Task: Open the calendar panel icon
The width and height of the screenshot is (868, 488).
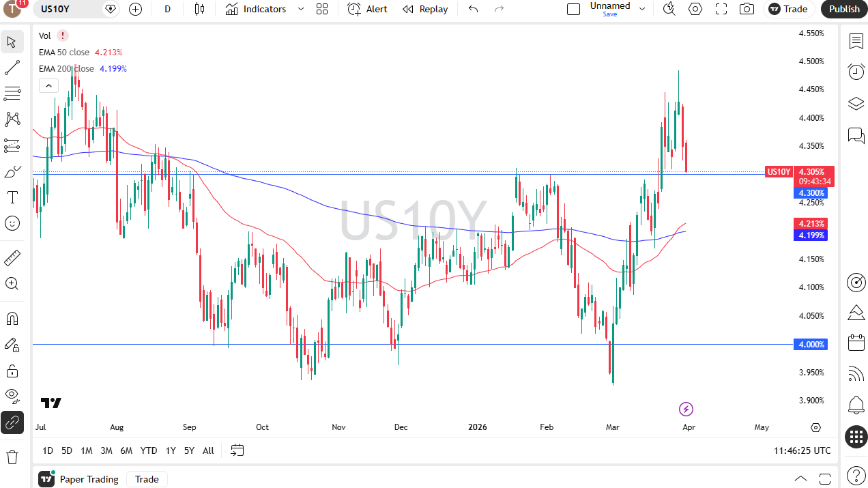Action: point(856,343)
